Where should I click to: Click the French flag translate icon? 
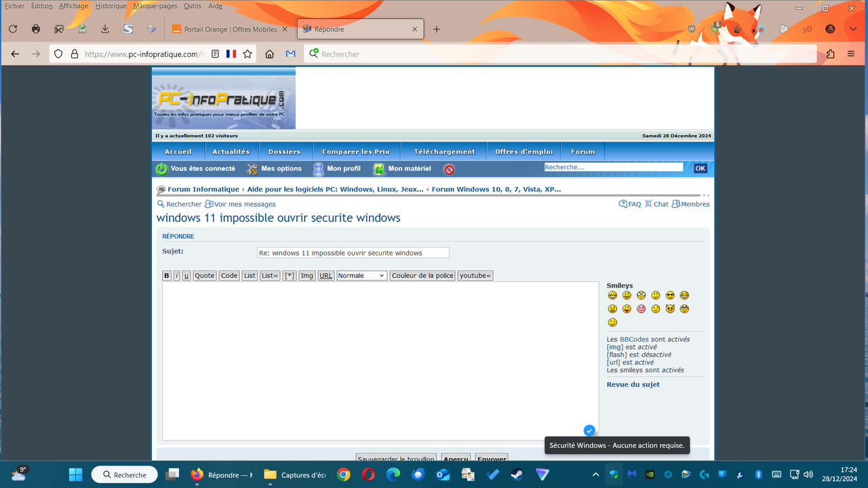(x=231, y=54)
